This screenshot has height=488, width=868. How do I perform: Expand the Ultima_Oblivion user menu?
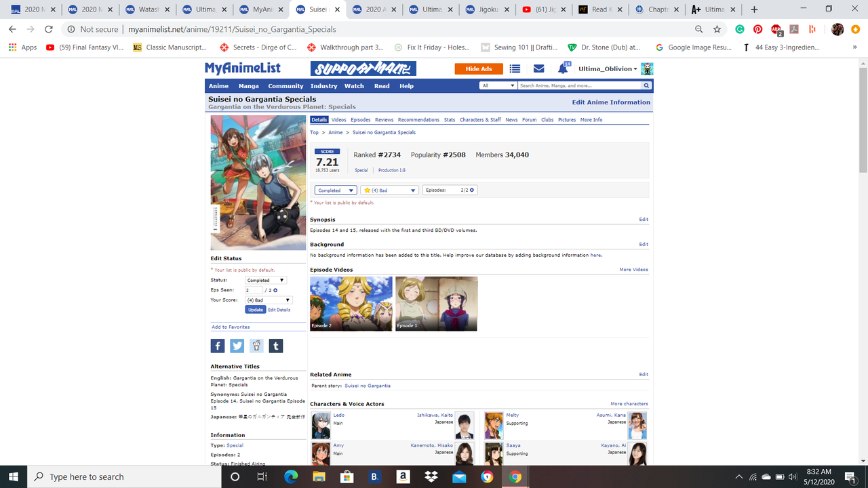[608, 69]
